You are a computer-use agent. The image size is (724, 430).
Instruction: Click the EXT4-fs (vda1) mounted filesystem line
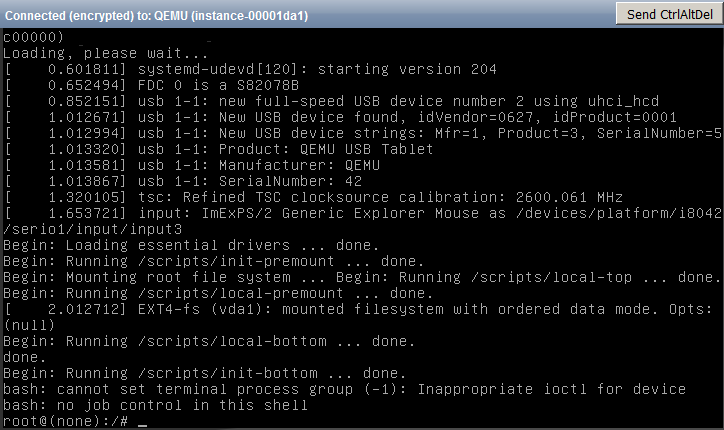pos(359,317)
